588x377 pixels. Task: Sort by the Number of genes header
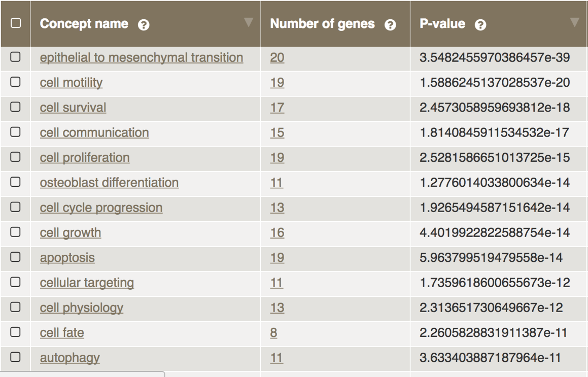(x=322, y=24)
